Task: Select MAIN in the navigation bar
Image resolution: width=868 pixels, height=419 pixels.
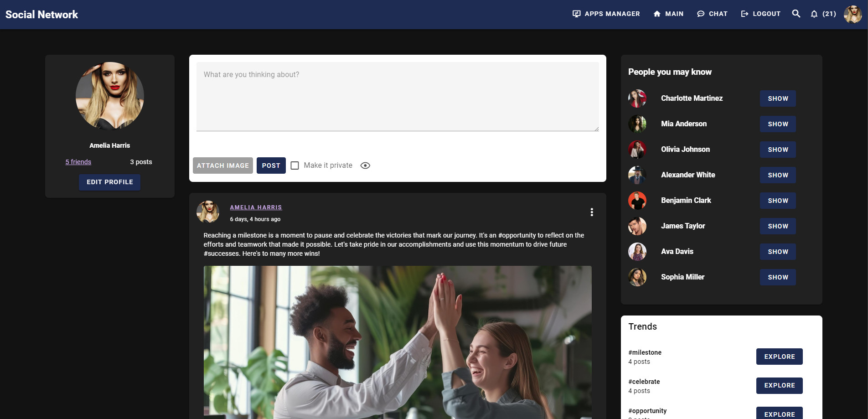Action: pos(668,14)
